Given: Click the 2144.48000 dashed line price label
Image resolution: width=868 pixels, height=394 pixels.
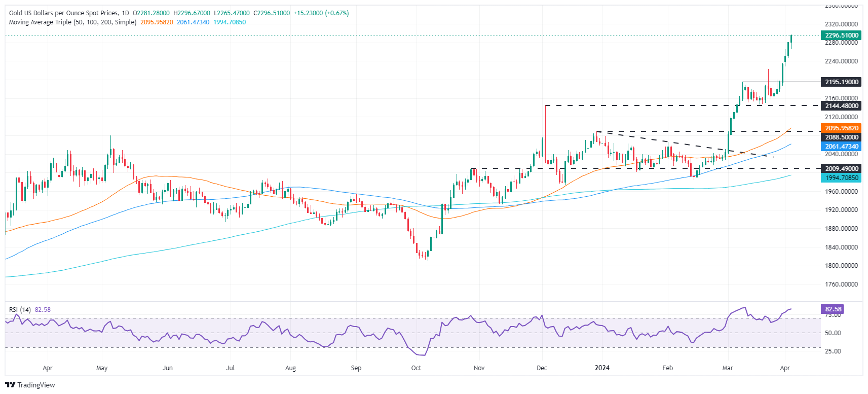Looking at the screenshot, I should point(841,106).
